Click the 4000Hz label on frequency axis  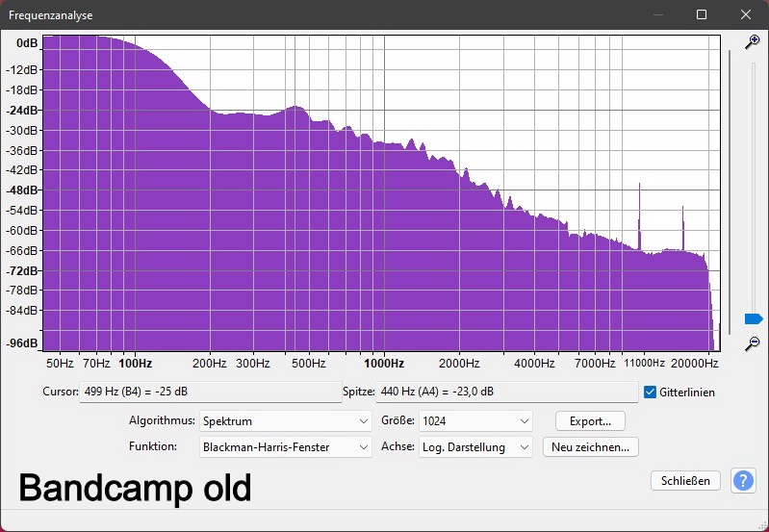[x=534, y=364]
